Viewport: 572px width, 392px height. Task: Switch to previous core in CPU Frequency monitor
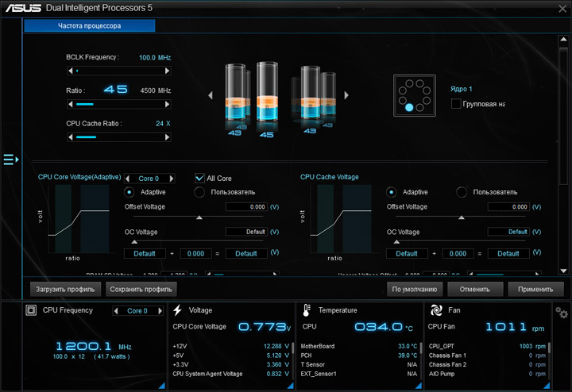click(116, 311)
